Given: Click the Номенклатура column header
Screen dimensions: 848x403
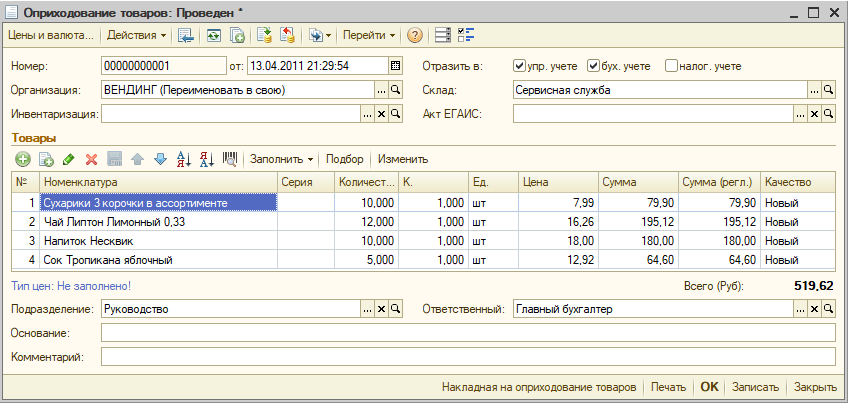Looking at the screenshot, I should [x=158, y=182].
